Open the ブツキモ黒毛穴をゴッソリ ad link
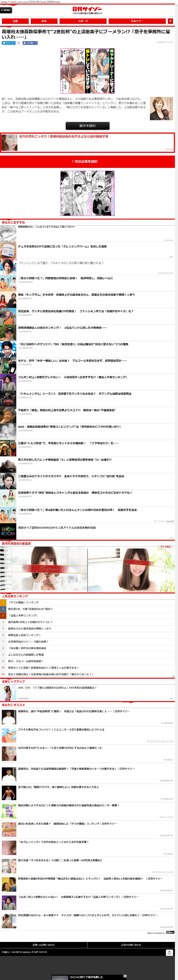 click(x=61, y=729)
